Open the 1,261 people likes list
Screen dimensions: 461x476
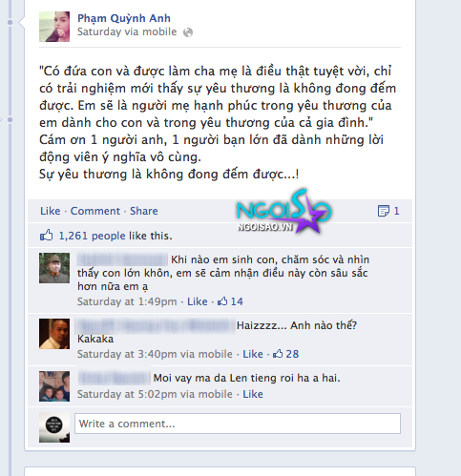93,236
